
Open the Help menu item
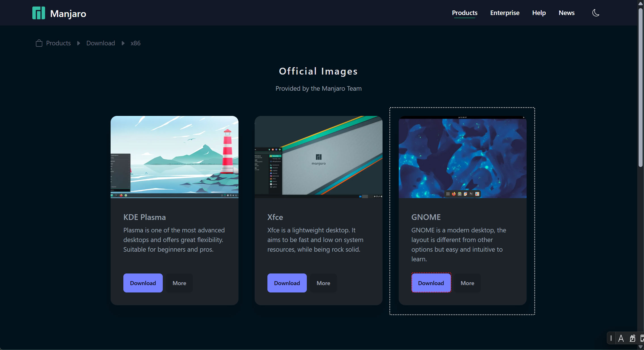tap(539, 13)
